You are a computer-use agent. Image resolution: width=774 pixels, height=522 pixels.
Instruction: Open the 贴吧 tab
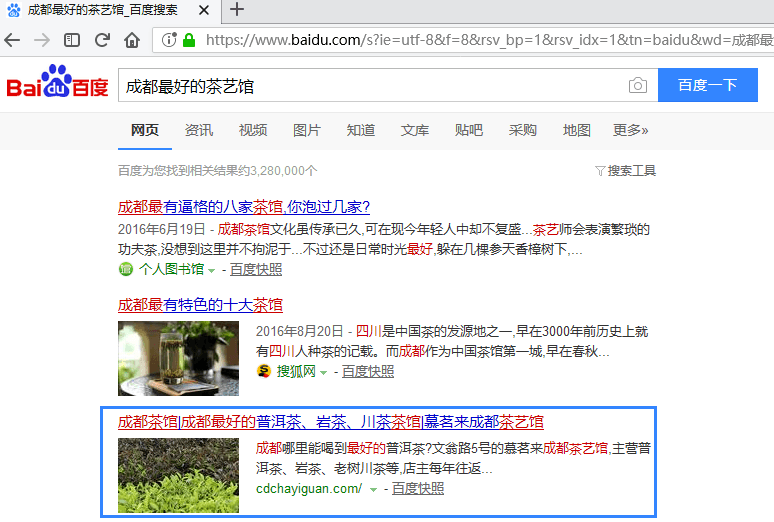(469, 130)
